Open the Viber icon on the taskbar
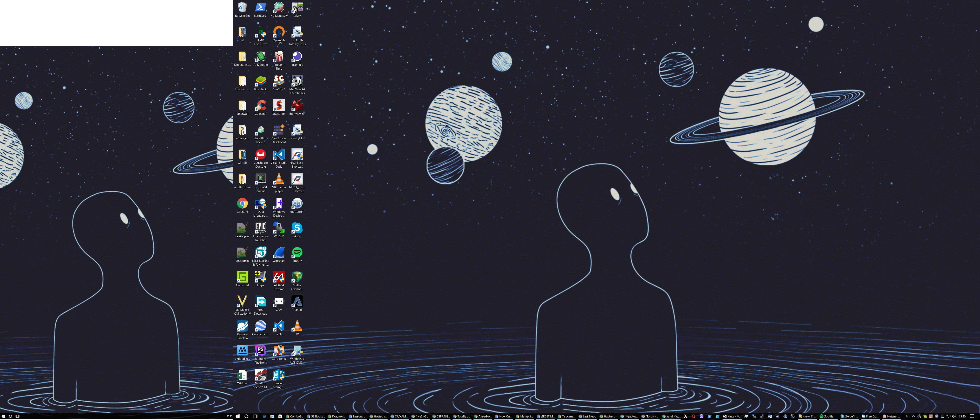Viewport: 980px width, 420px height. pos(702,416)
